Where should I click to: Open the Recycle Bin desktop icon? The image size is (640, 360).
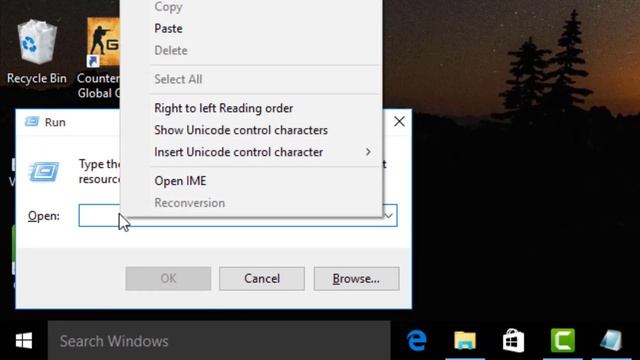(37, 51)
